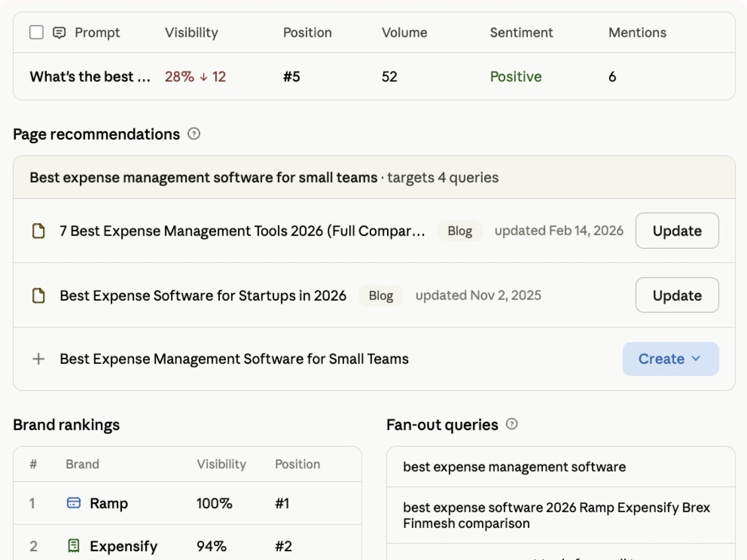Click the 28% visibility value

click(x=179, y=77)
